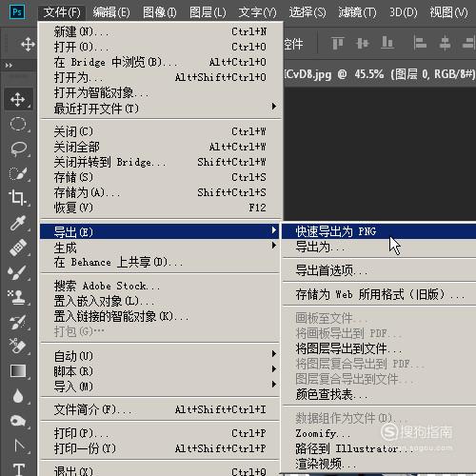Choose 路径到 Illustrator...
Image resolution: width=476 pixels, height=476 pixels.
[379, 448]
